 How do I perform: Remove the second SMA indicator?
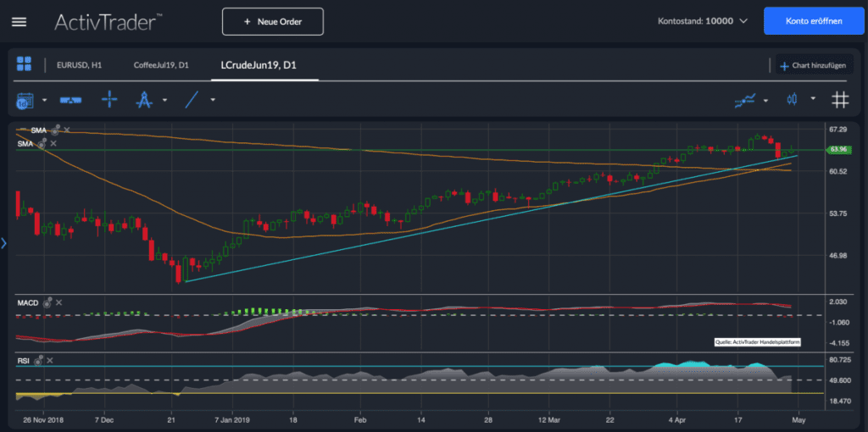[53, 143]
